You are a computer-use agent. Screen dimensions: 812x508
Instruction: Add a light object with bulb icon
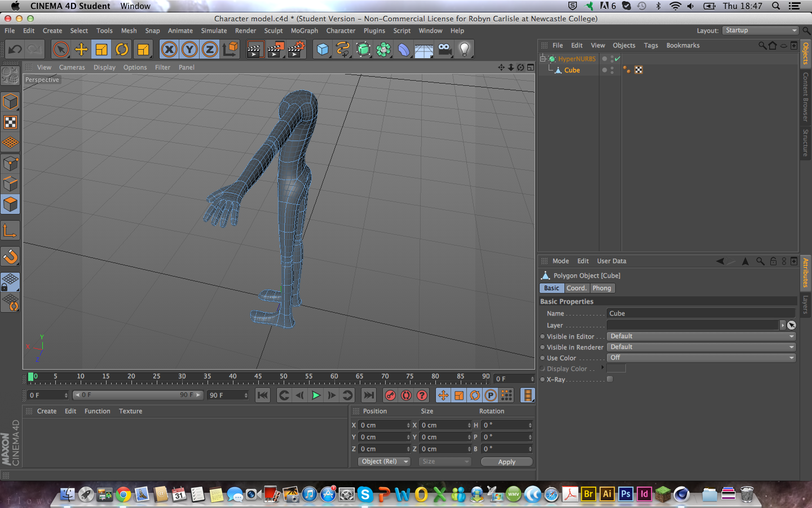tap(465, 50)
